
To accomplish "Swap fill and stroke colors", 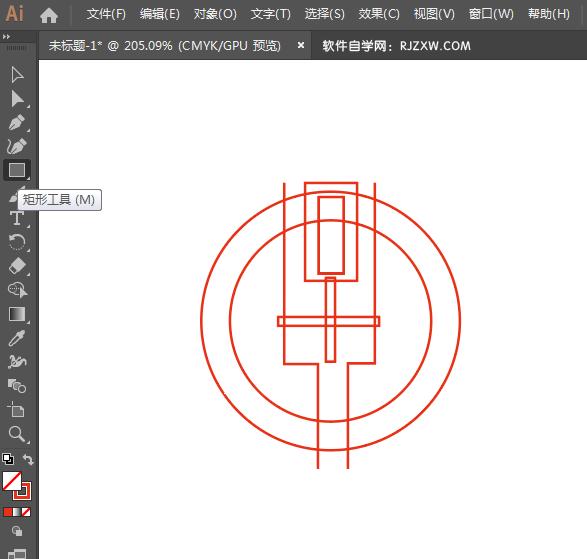I will 28,459.
